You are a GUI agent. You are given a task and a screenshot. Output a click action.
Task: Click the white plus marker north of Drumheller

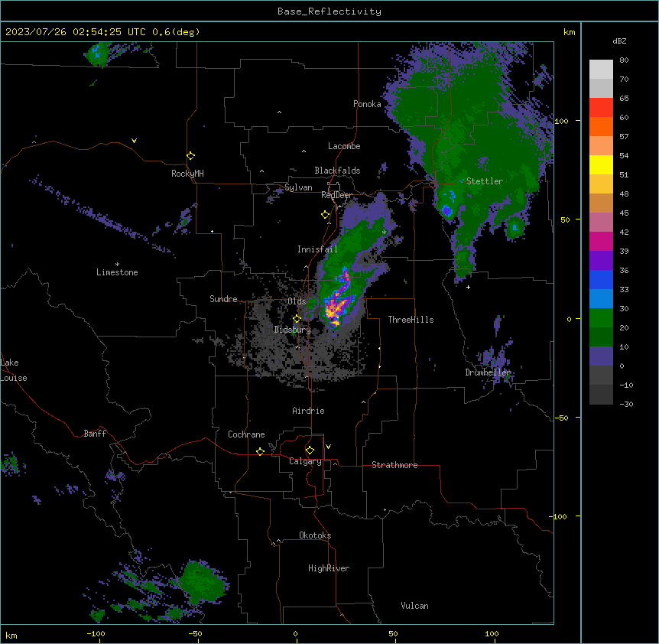[468, 287]
